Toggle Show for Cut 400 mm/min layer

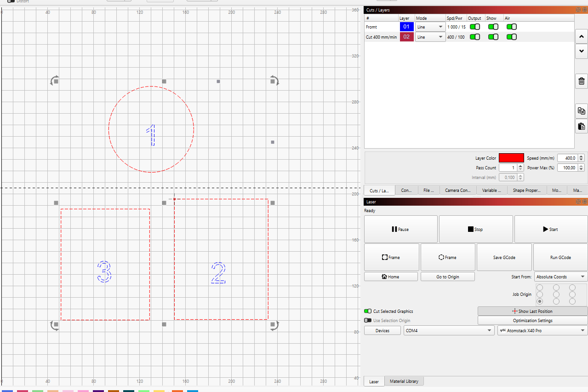click(x=493, y=37)
